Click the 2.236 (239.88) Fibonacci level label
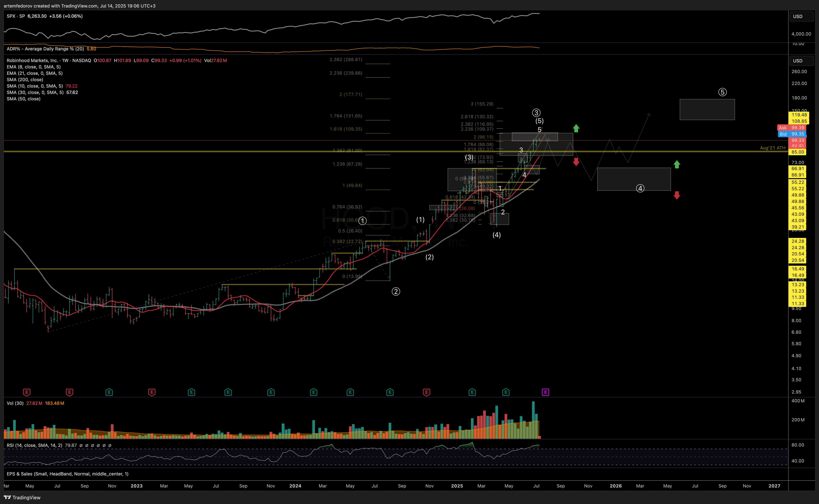Screen dimensions: 819x504 coord(346,73)
